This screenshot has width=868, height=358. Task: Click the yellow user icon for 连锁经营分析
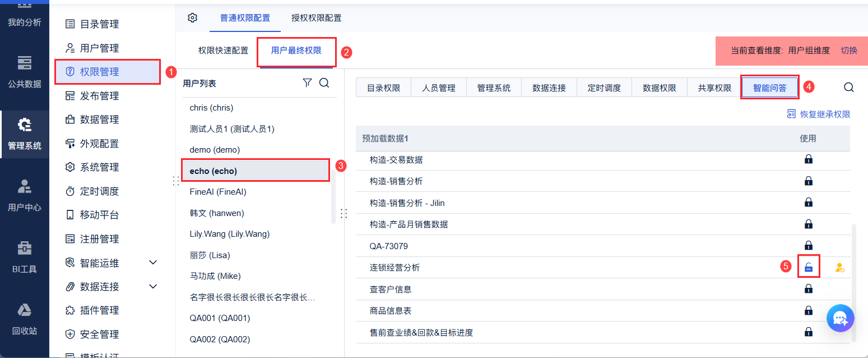(x=839, y=268)
